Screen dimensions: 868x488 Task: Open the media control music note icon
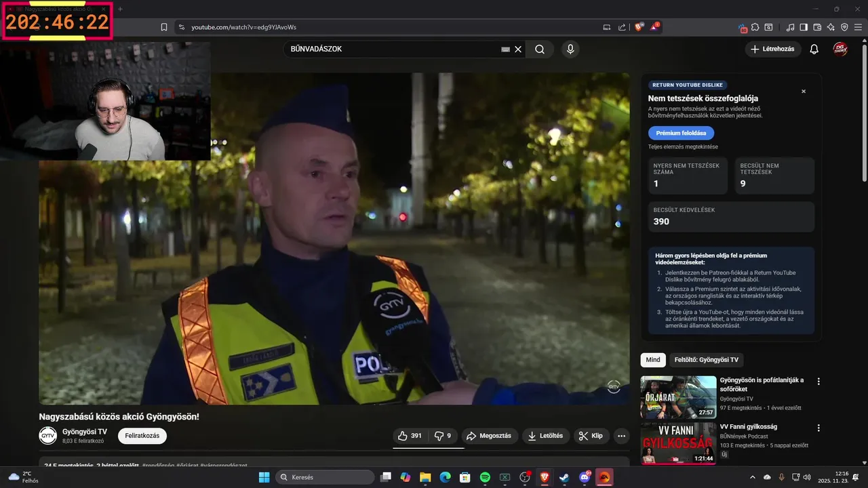[x=790, y=27]
